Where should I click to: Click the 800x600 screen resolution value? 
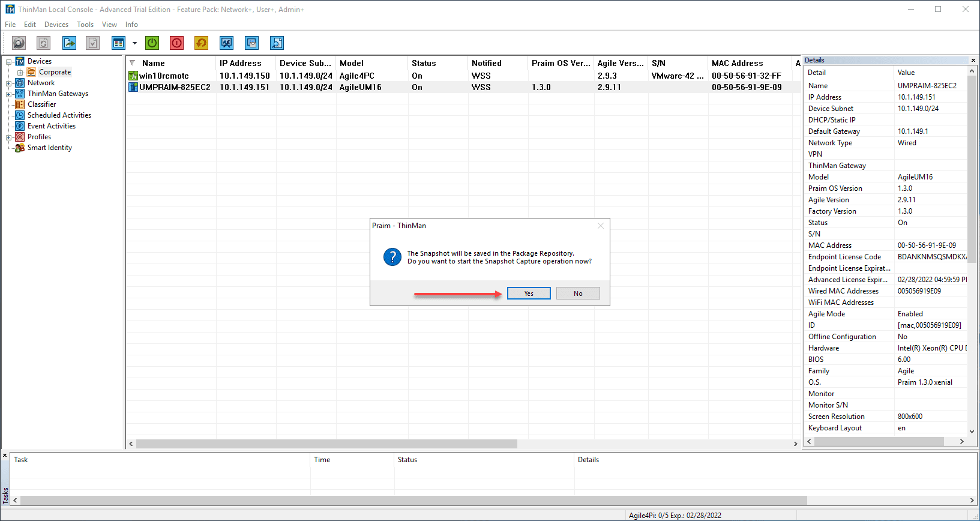point(910,417)
